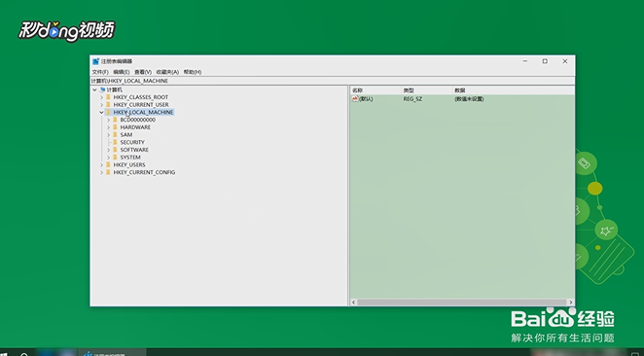
Task: Click the 计算机 computer icon
Action: tap(102, 89)
